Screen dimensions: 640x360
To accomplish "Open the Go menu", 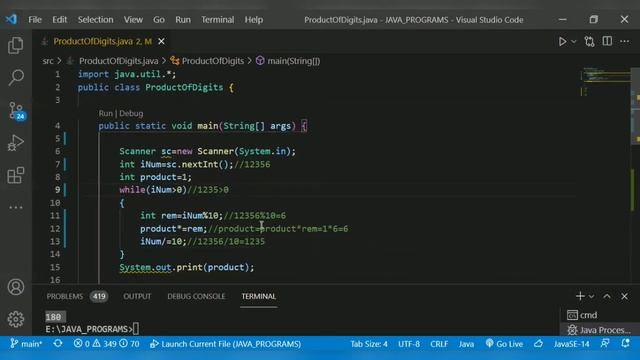I will (x=159, y=20).
